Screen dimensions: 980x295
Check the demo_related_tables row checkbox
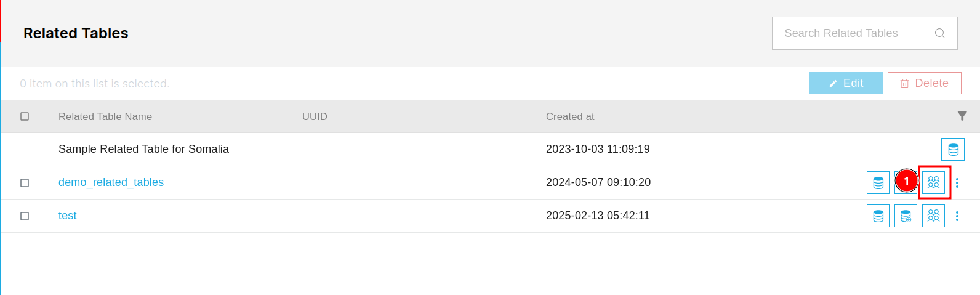coord(25,183)
